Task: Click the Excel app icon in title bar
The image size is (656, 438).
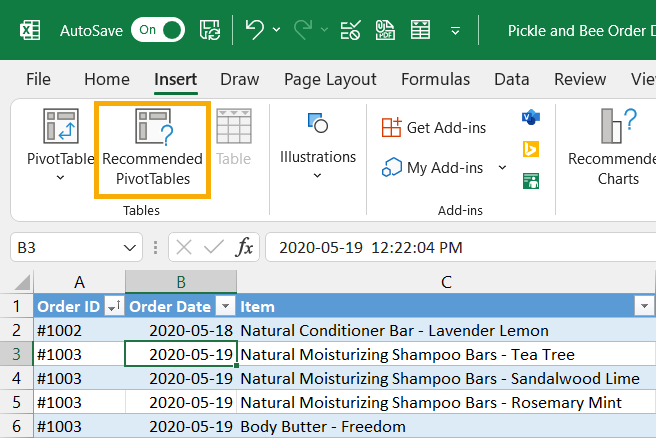Action: tap(30, 30)
